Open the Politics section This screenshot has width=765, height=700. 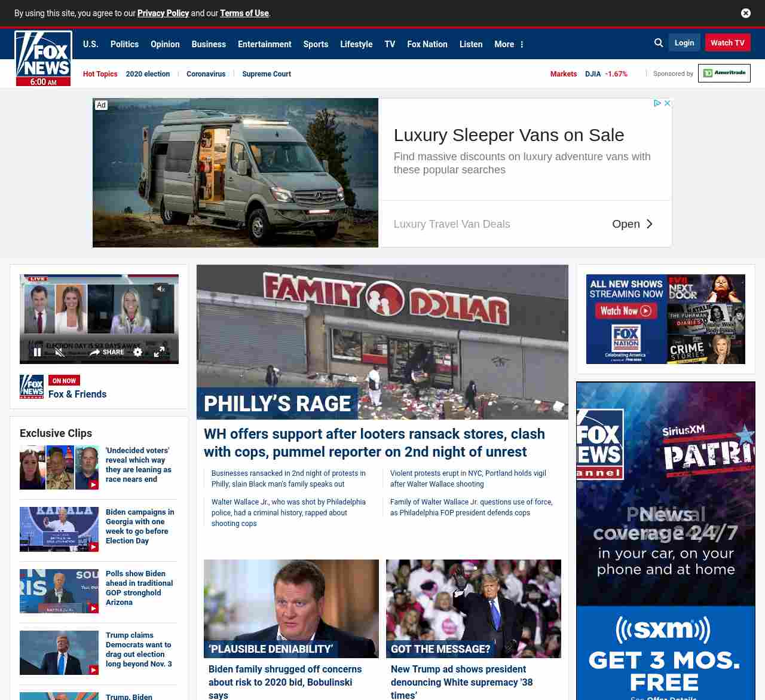124,44
